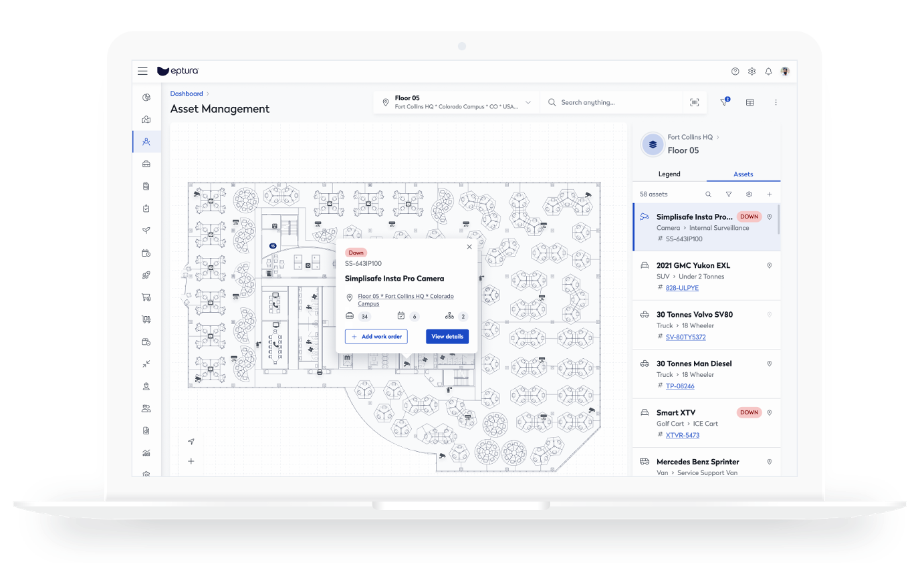Click the Eptura logo
Screen dimensions: 924x564
[x=178, y=71]
